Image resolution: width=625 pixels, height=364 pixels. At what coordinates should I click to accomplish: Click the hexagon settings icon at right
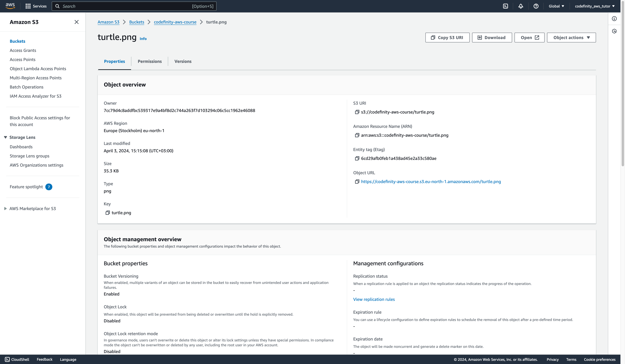[x=614, y=31]
